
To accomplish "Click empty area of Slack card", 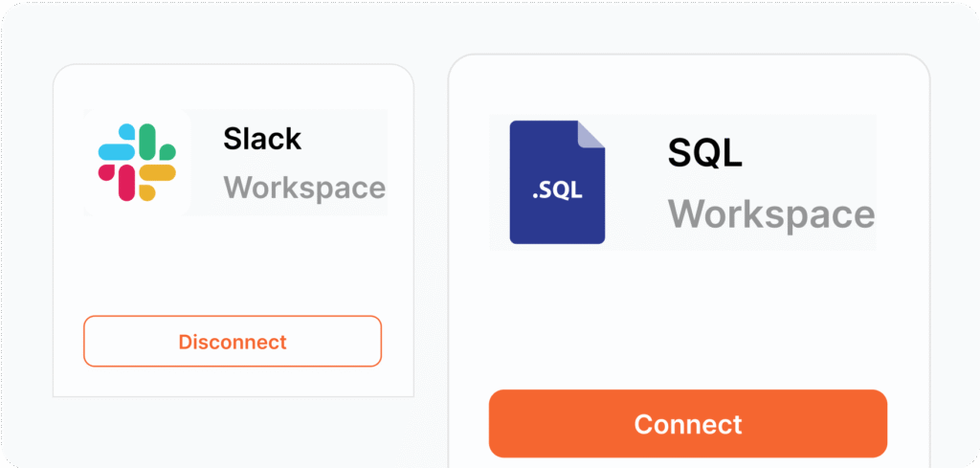I will click(x=233, y=265).
